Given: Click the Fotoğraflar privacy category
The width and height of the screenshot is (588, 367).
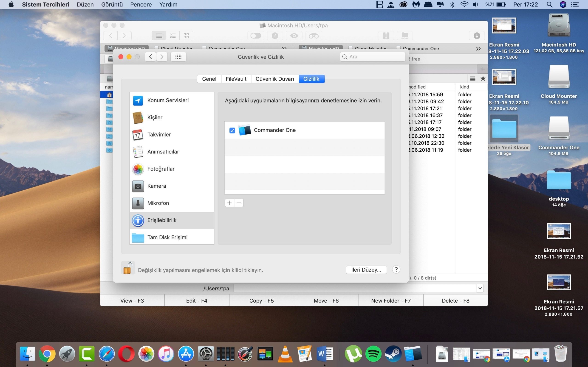Looking at the screenshot, I should point(161,169).
